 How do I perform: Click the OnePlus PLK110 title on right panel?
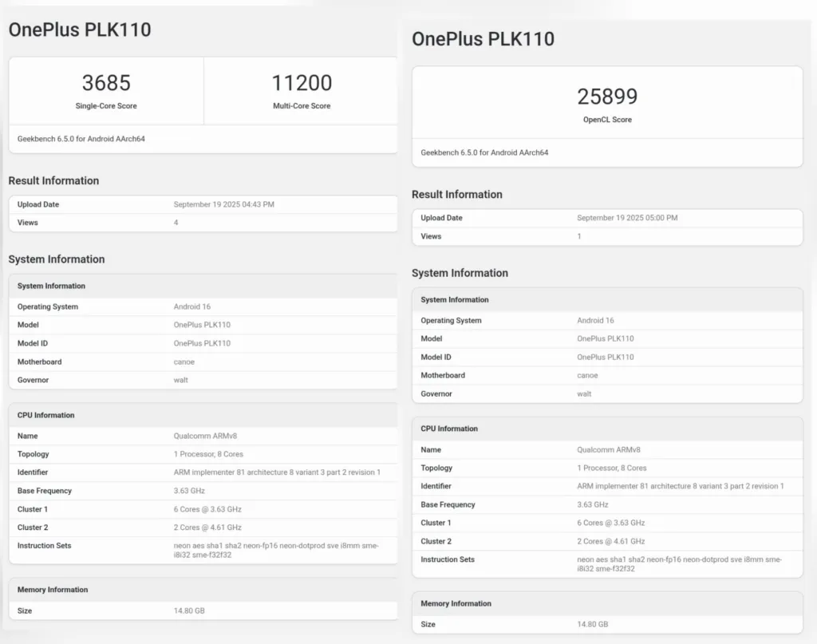pos(483,38)
